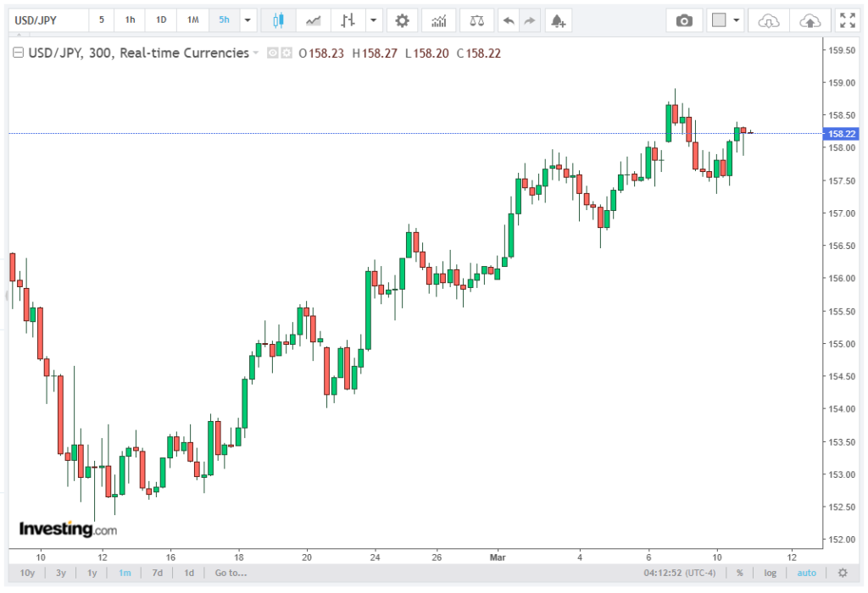Set range to 10y

point(27,573)
